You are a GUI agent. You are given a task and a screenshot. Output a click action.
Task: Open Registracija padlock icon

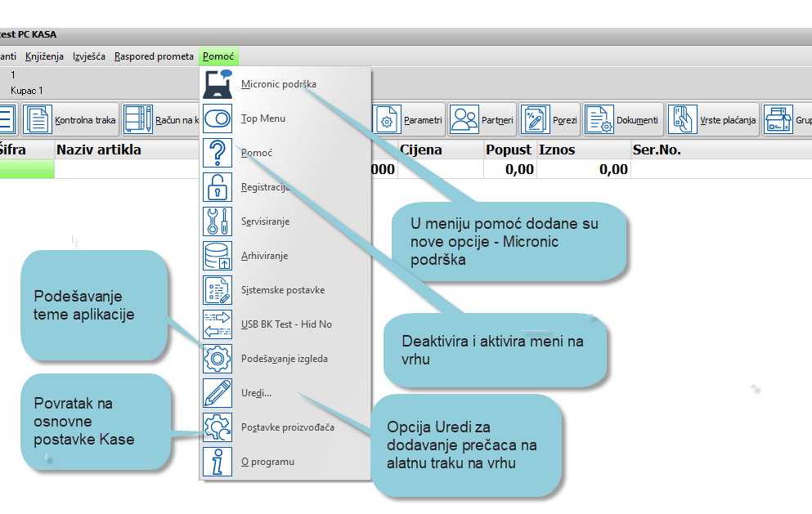click(x=218, y=187)
